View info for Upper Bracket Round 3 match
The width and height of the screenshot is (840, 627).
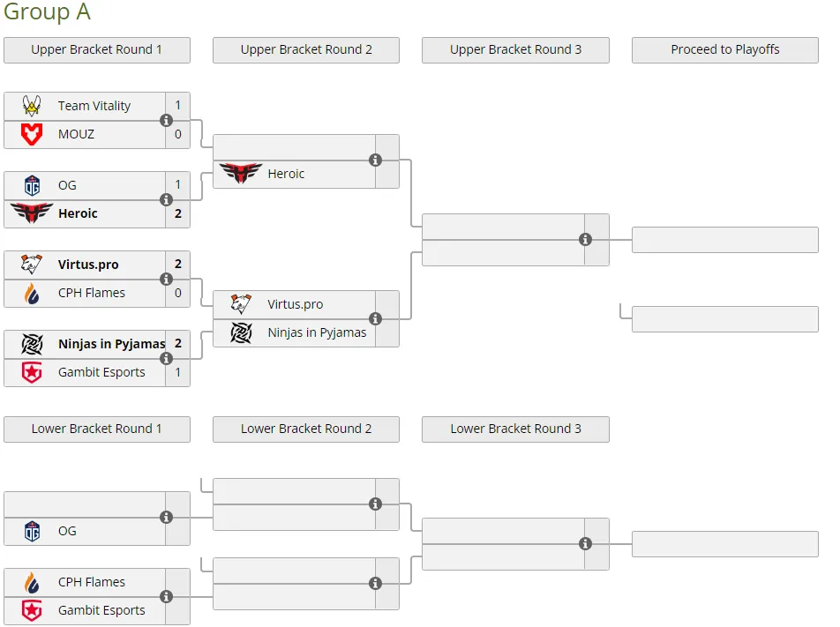point(585,239)
